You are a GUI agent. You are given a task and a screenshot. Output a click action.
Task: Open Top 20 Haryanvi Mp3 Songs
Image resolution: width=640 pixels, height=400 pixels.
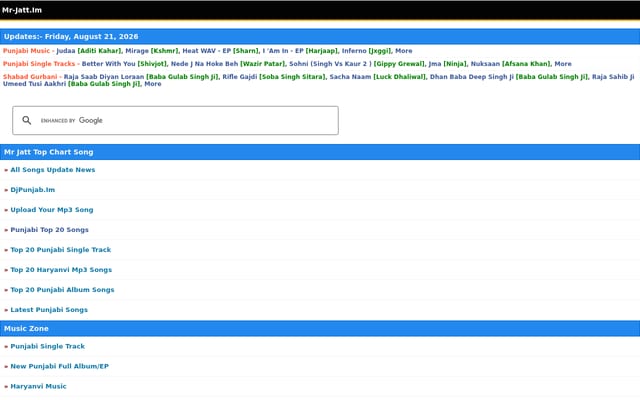(61, 270)
